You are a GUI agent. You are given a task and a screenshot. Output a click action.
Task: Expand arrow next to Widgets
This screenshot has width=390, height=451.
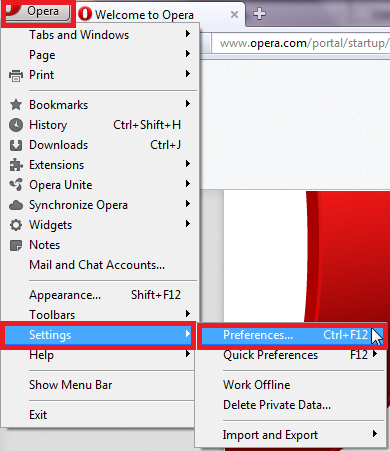coord(188,224)
